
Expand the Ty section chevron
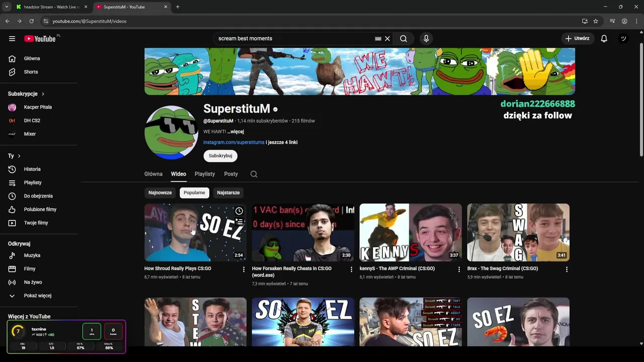pos(19,156)
